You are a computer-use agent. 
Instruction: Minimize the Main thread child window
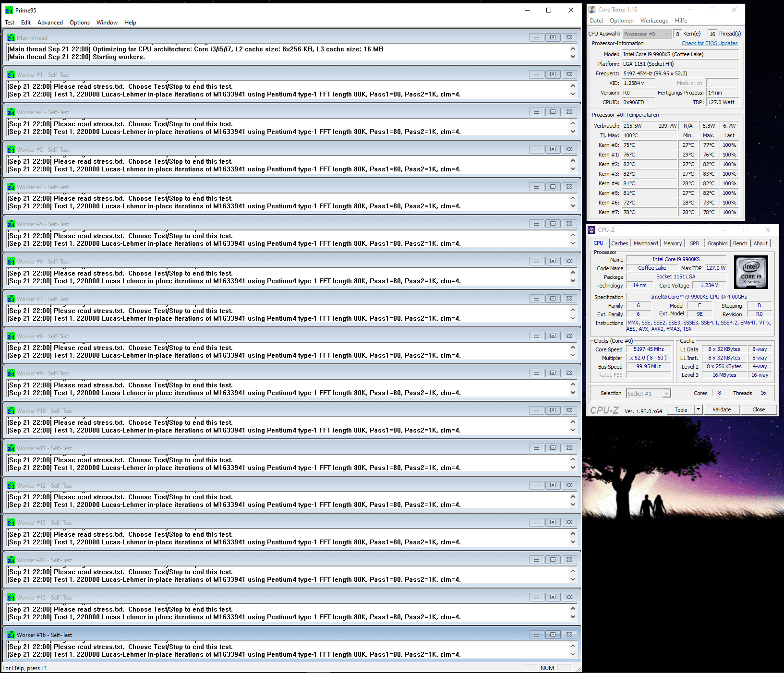coord(536,37)
